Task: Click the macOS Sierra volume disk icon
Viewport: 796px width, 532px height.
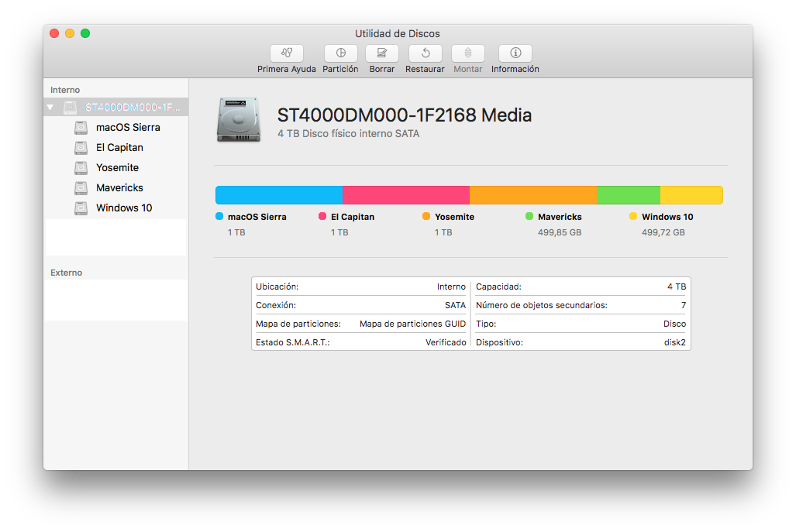Action: coord(81,127)
